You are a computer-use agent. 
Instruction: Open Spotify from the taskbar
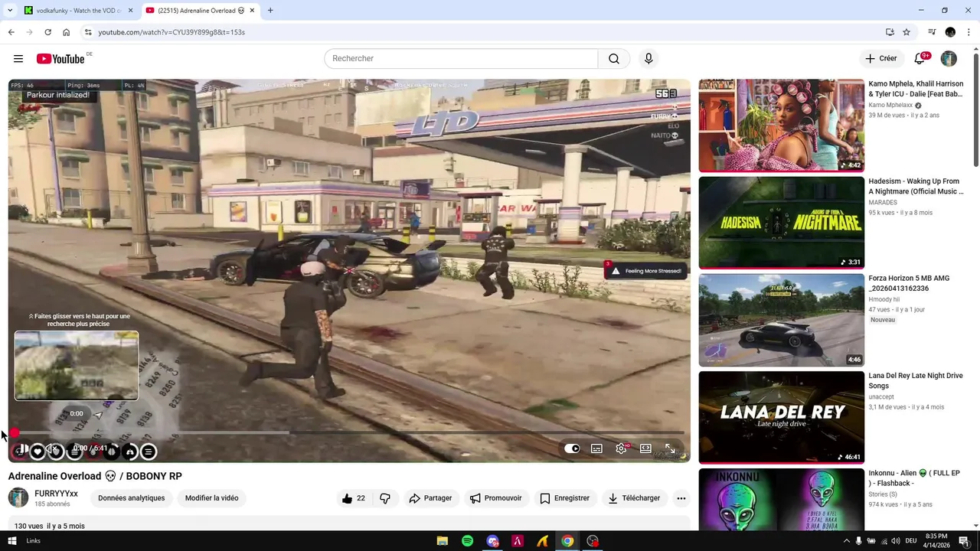467,541
